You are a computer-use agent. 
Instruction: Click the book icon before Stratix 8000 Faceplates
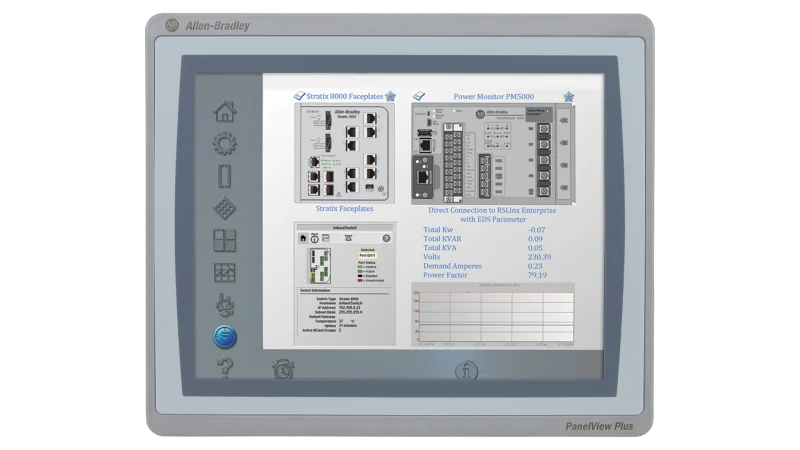[x=299, y=96]
